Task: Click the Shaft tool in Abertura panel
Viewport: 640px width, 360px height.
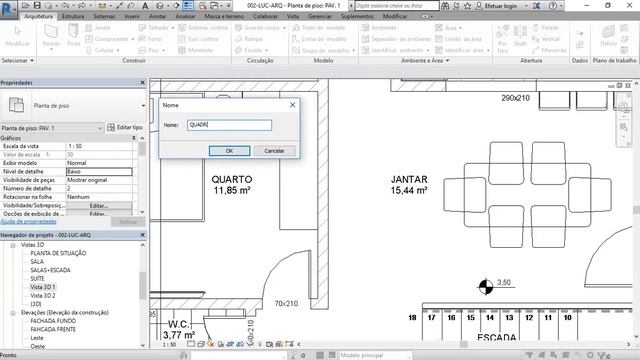Action: 520,36
